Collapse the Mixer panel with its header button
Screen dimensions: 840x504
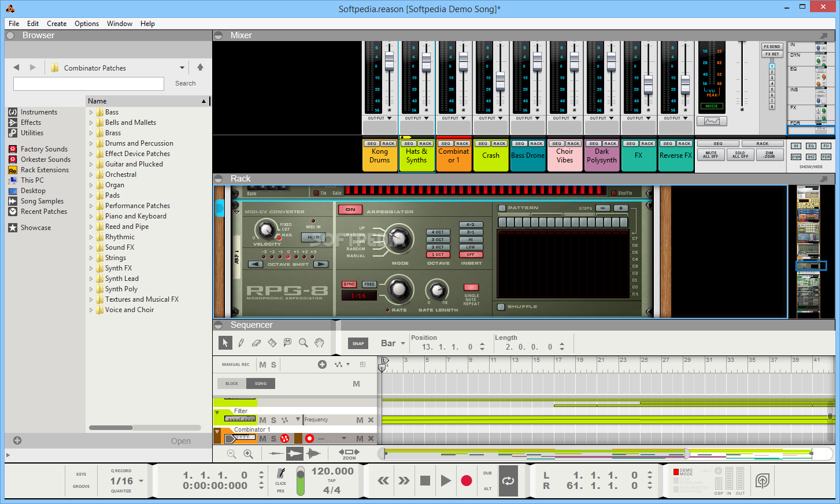219,35
